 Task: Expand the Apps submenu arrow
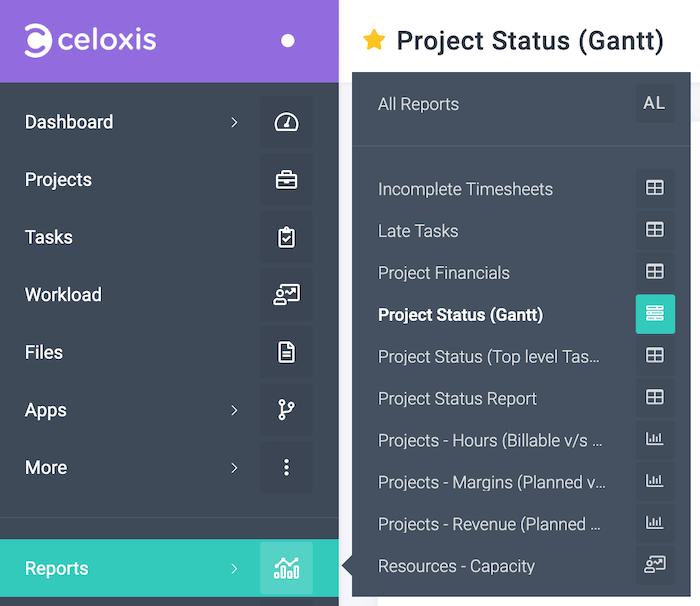(234, 410)
